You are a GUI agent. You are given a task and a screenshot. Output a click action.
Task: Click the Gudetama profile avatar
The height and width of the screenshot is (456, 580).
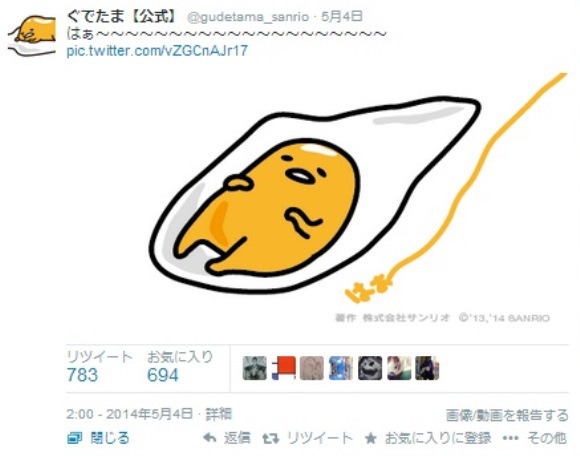32,36
